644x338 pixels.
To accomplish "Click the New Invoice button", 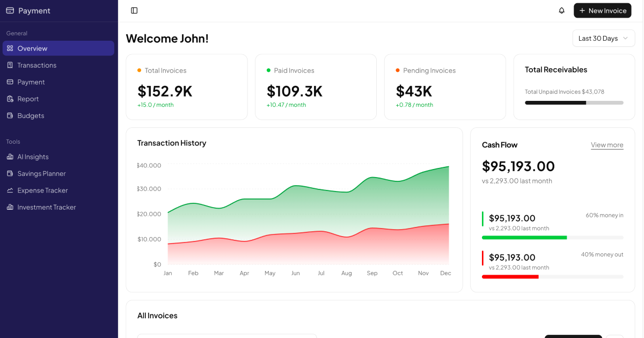I will coord(602,10).
